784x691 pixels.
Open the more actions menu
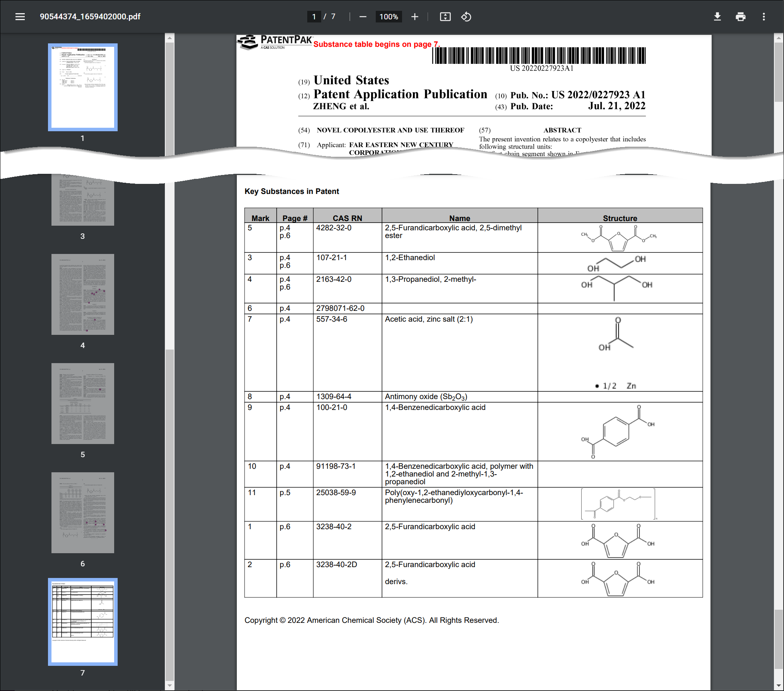click(763, 17)
